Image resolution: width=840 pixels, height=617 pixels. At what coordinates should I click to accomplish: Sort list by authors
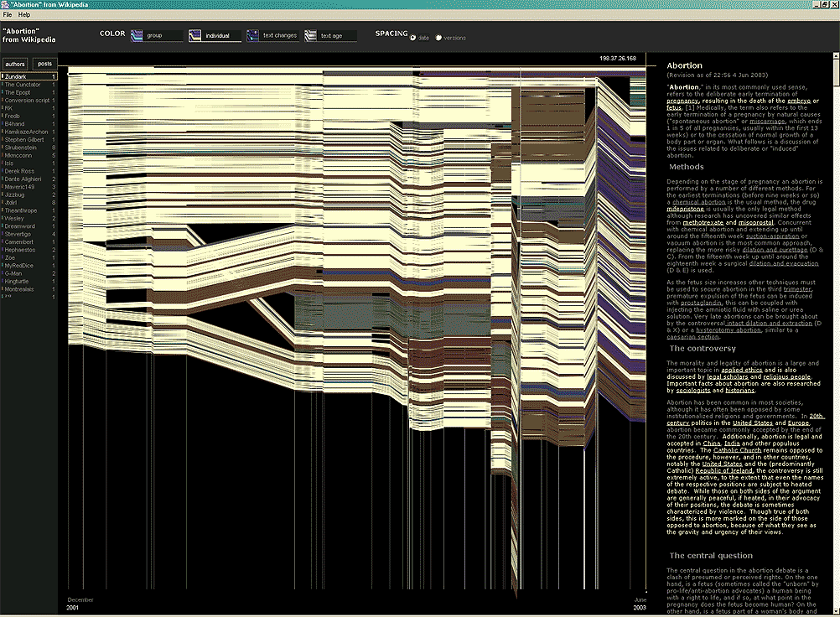[x=15, y=64]
